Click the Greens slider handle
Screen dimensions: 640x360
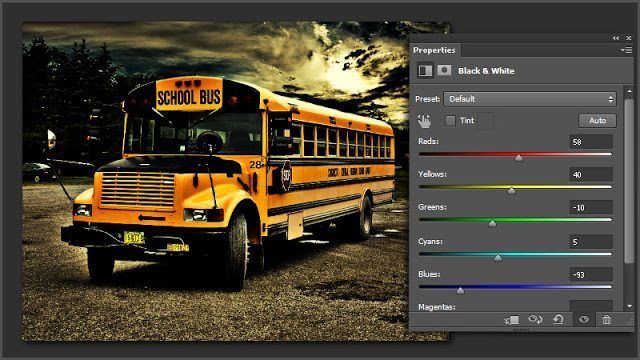click(492, 223)
